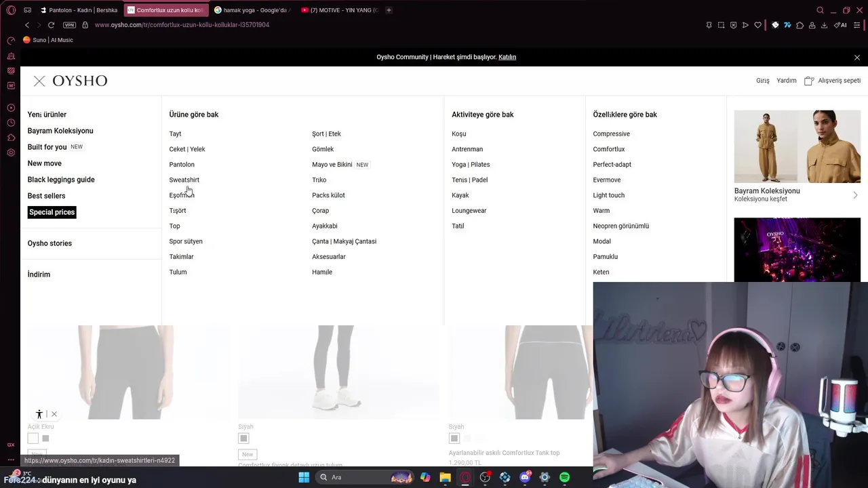Open File Explorer from the taskbar

[445, 477]
